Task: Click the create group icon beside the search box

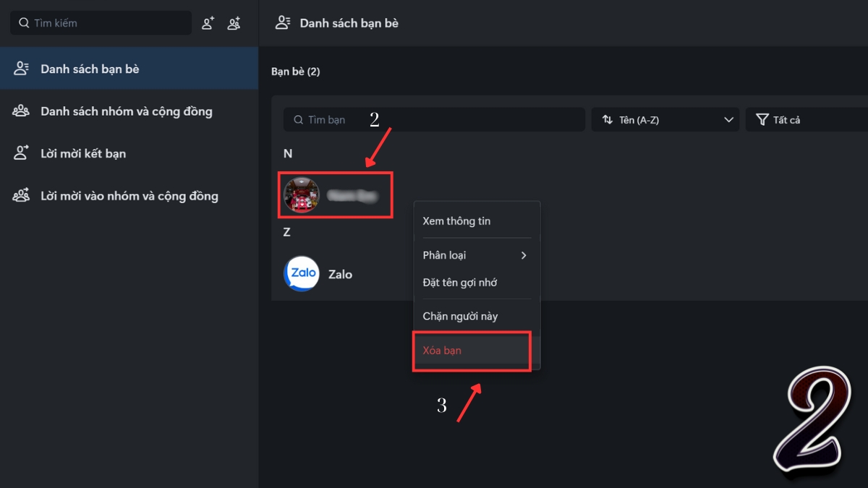Action: [x=234, y=23]
